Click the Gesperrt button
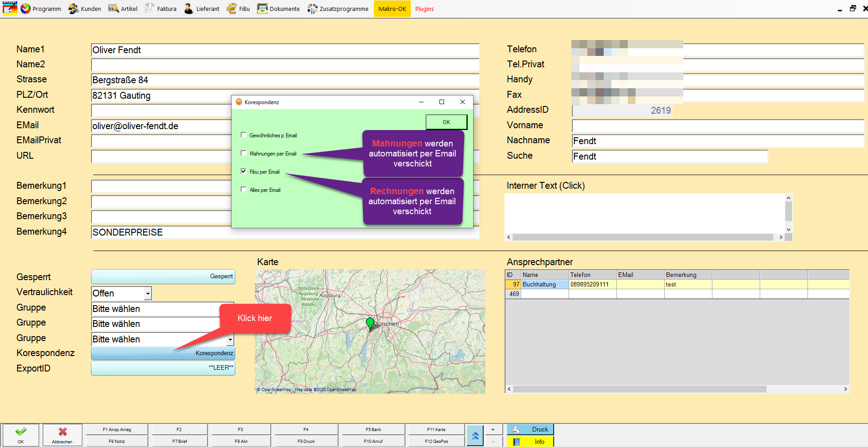The width and height of the screenshot is (868, 447). (163, 276)
